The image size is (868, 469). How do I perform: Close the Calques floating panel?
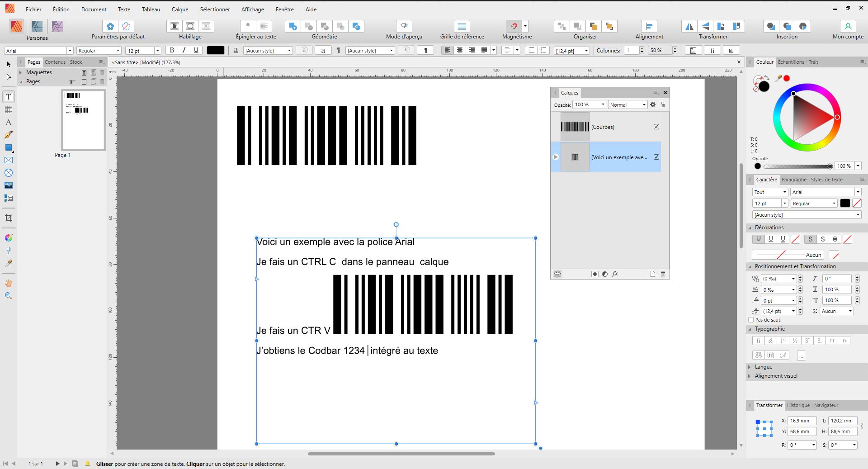click(665, 93)
